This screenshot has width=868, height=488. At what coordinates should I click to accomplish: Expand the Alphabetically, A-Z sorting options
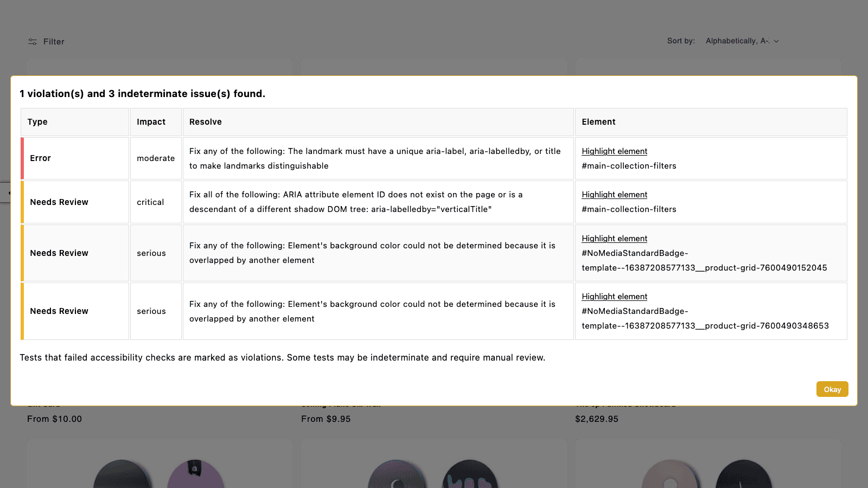741,41
